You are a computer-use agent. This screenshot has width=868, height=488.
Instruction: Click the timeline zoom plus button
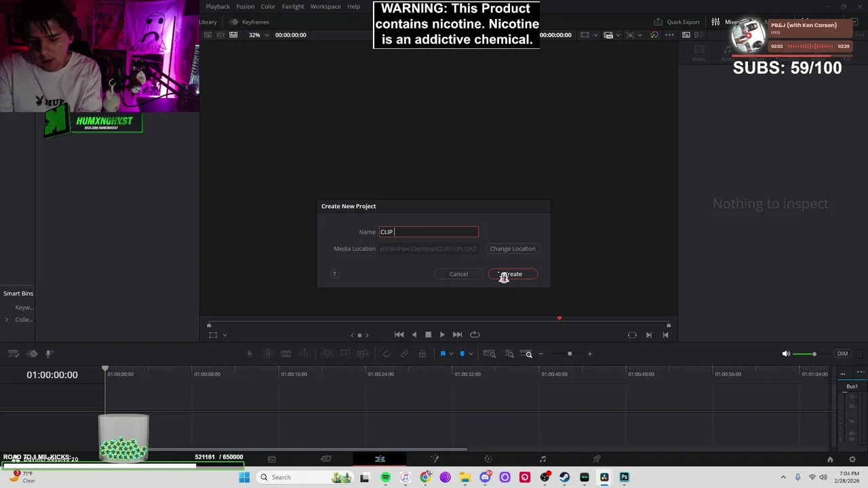[x=589, y=354]
